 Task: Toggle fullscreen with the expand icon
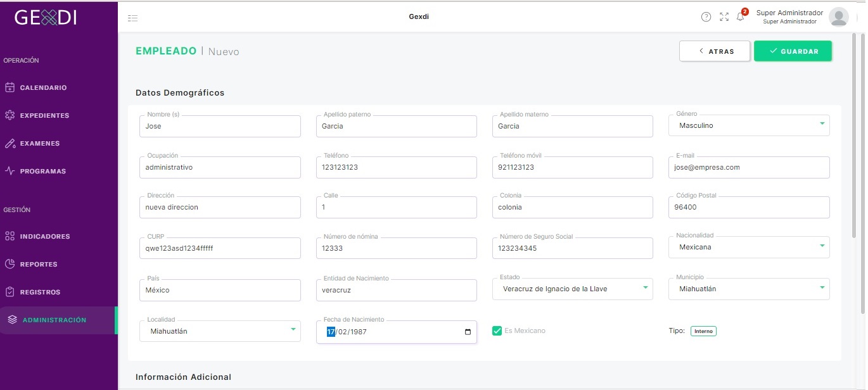point(724,17)
